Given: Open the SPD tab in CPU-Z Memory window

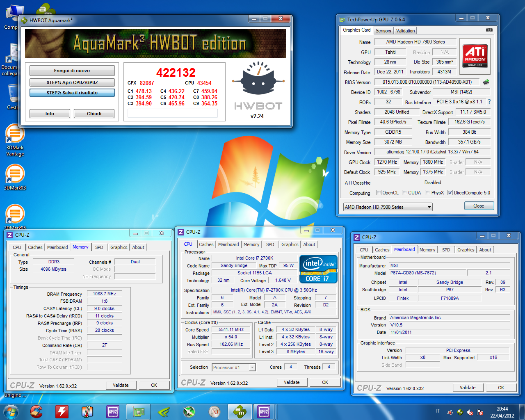Looking at the screenshot, I should pos(99,247).
